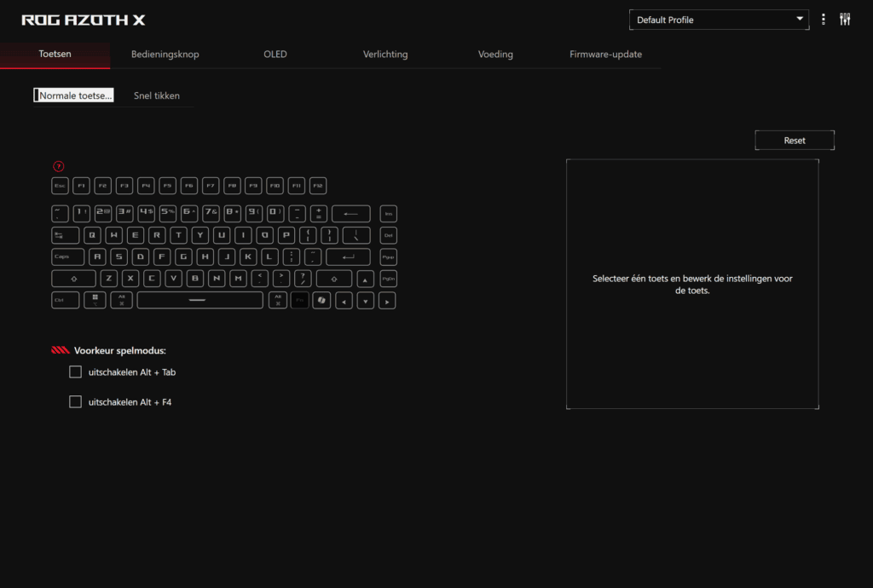Select the Backspace arrow key
The image size is (873, 588).
pyautogui.click(x=350, y=214)
